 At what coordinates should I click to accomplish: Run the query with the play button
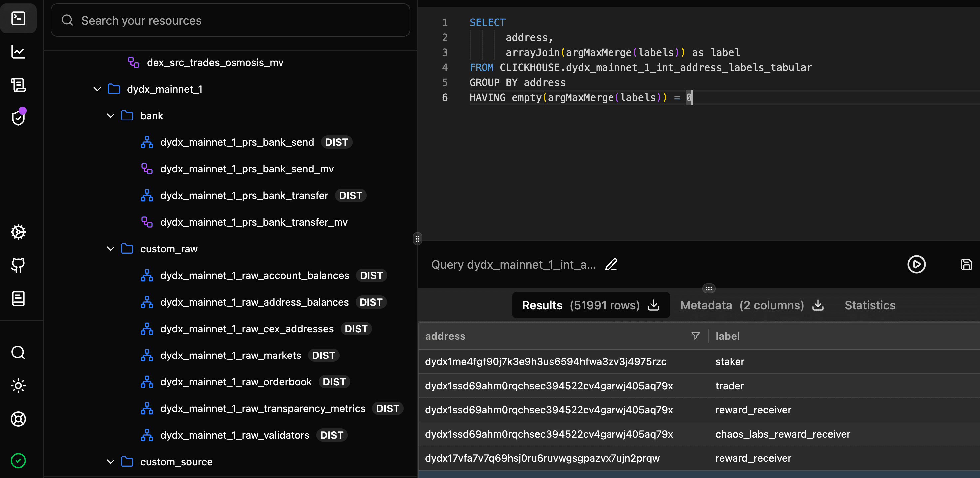tap(917, 264)
